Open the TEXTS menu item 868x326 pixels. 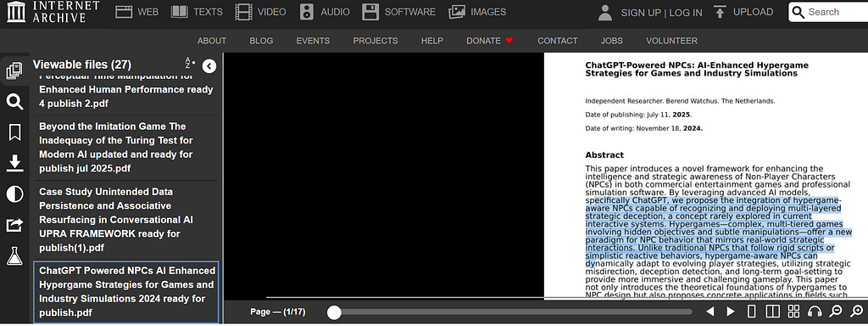(x=209, y=12)
